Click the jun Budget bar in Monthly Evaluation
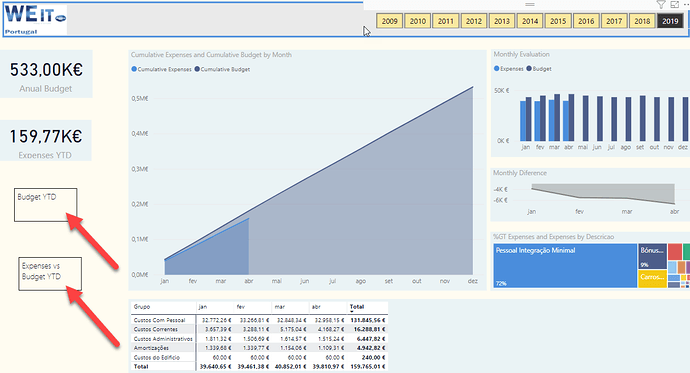 click(x=599, y=119)
